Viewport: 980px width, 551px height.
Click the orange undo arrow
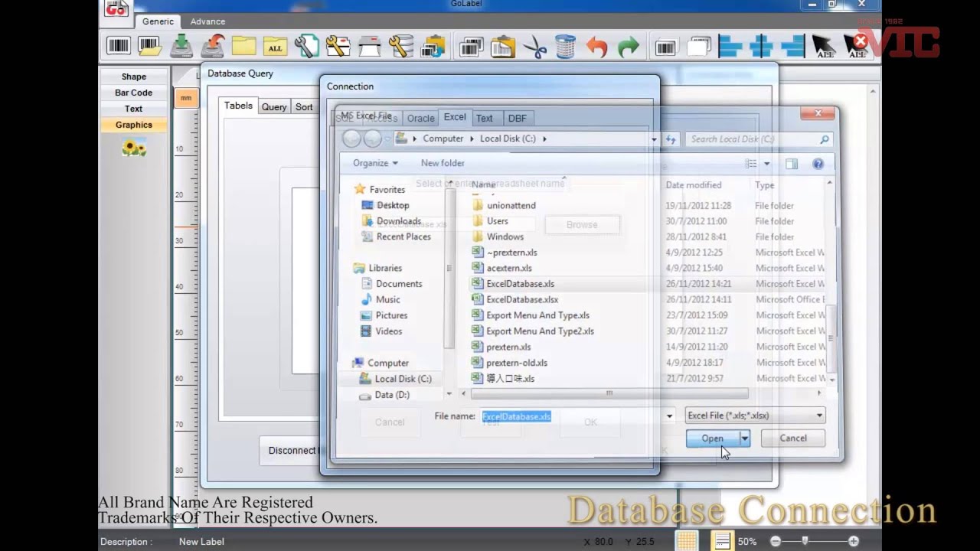[596, 47]
